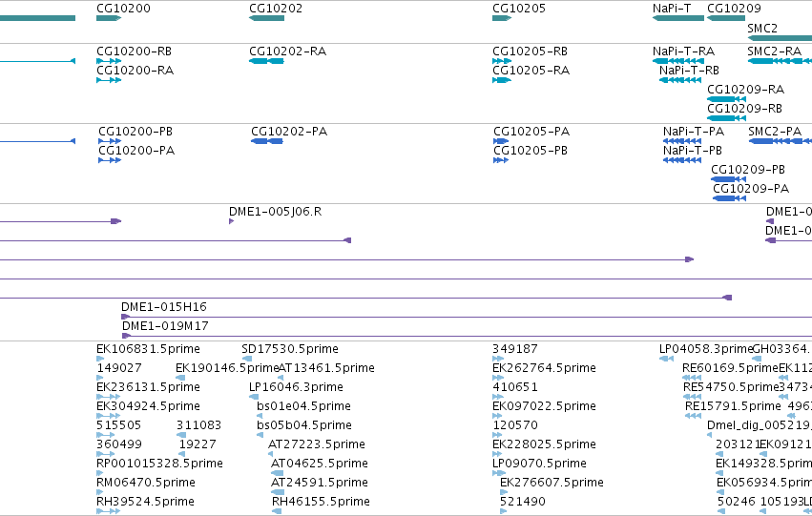Select EST AT27223.5prime
The image size is (812, 516).
pyautogui.click(x=270, y=454)
